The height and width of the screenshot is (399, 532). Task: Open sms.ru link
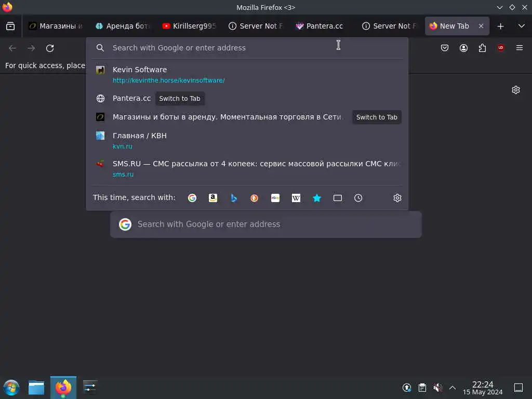point(123,175)
